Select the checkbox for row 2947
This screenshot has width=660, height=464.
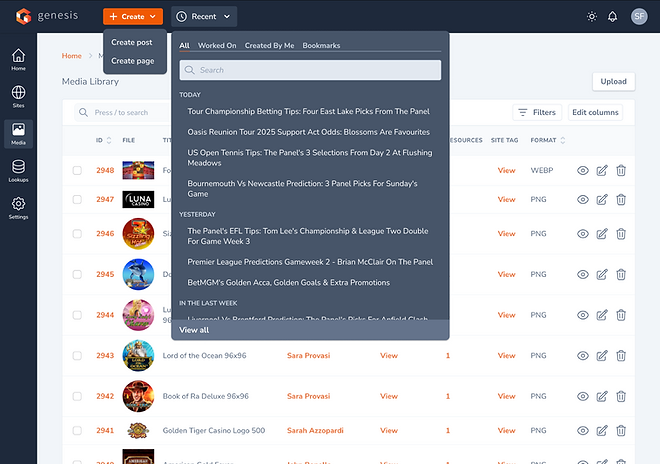77,200
